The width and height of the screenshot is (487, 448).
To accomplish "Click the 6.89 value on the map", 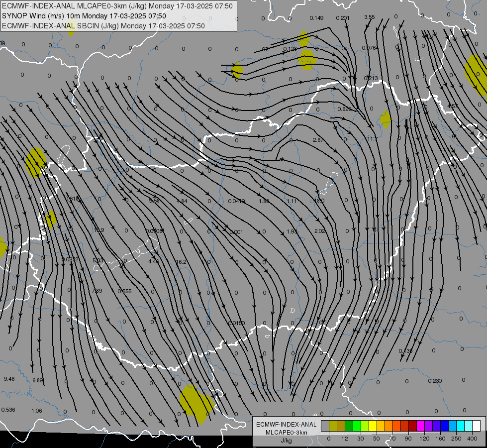I will coord(38,380).
